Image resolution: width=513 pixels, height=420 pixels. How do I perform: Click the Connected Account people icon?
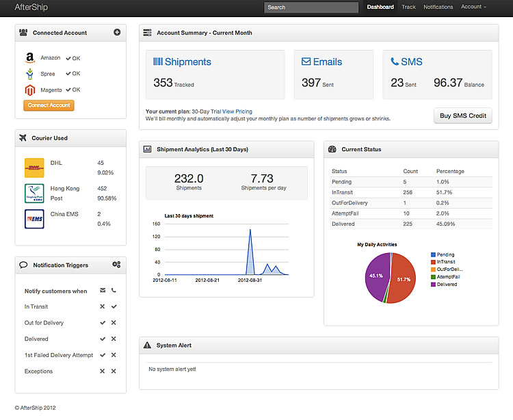pyautogui.click(x=23, y=32)
